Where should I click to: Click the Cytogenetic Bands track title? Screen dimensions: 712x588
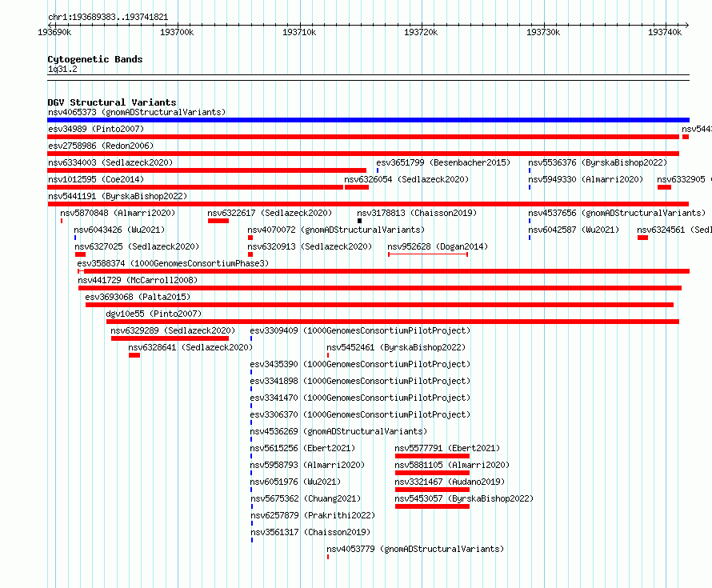(95, 59)
